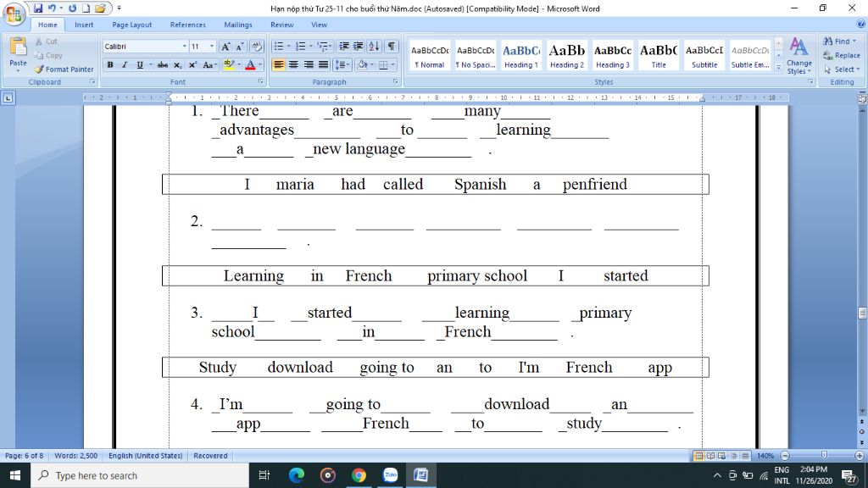Click the vertical scrollbar thumb
The height and width of the screenshot is (488, 868).
point(862,313)
